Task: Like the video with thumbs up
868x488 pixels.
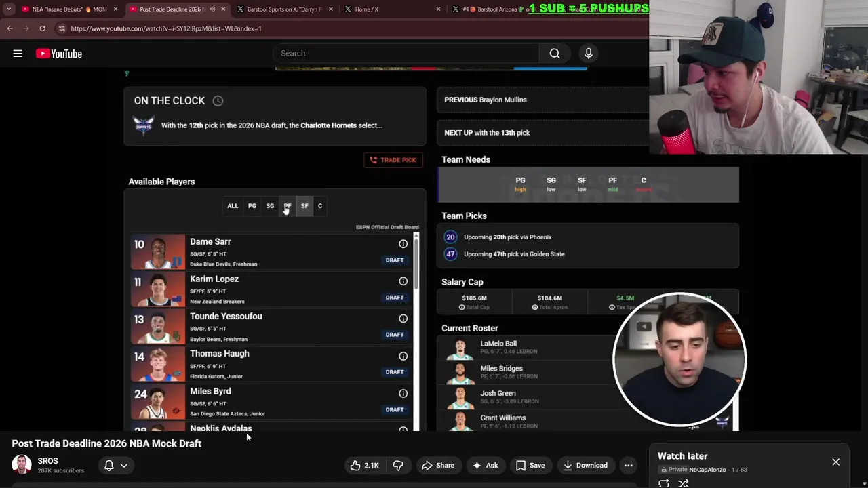Action: pyautogui.click(x=364, y=466)
